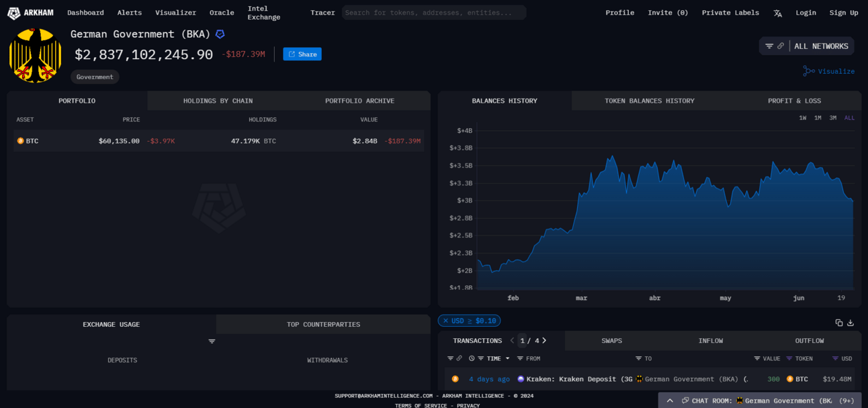Open the All Networks selector
Image resolution: width=868 pixels, height=408 pixels.
(x=821, y=46)
